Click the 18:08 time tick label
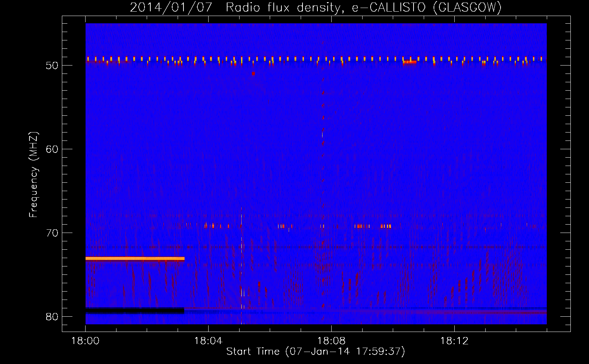This screenshot has width=589, height=364. click(331, 341)
